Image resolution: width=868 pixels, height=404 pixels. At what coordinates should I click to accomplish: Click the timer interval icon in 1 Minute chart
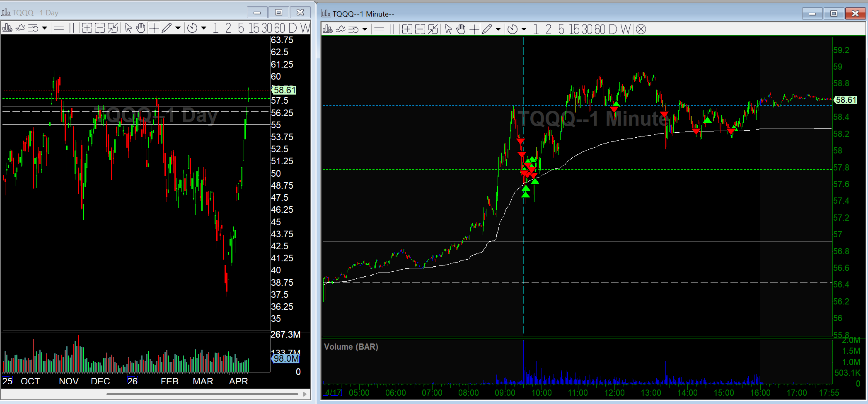click(x=513, y=29)
